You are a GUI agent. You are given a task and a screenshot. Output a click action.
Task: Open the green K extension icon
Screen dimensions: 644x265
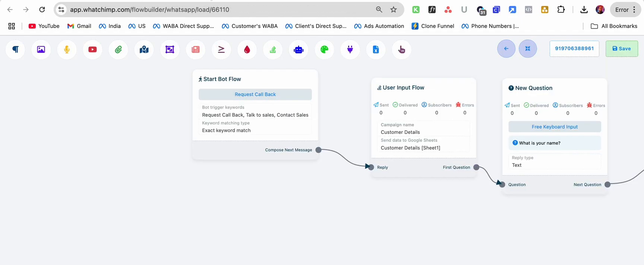coord(416,10)
